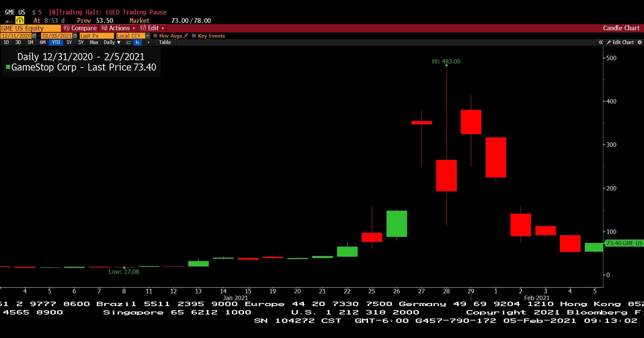Click the Feb 4 red candlestick body

tap(570, 244)
